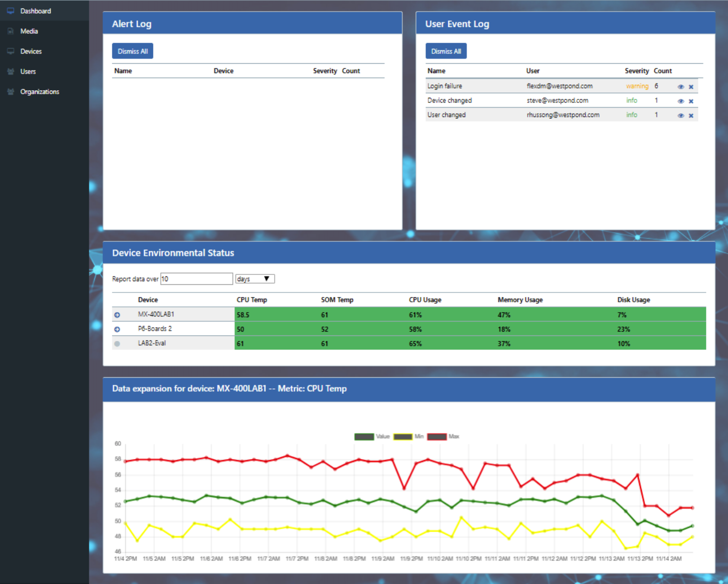View User changed event via eye icon

(x=681, y=115)
